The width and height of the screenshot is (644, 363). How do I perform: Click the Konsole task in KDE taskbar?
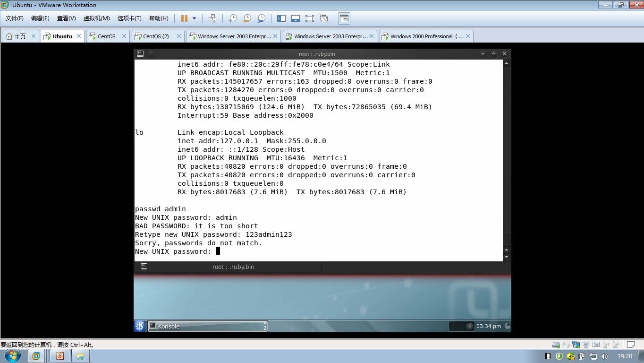tap(208, 326)
